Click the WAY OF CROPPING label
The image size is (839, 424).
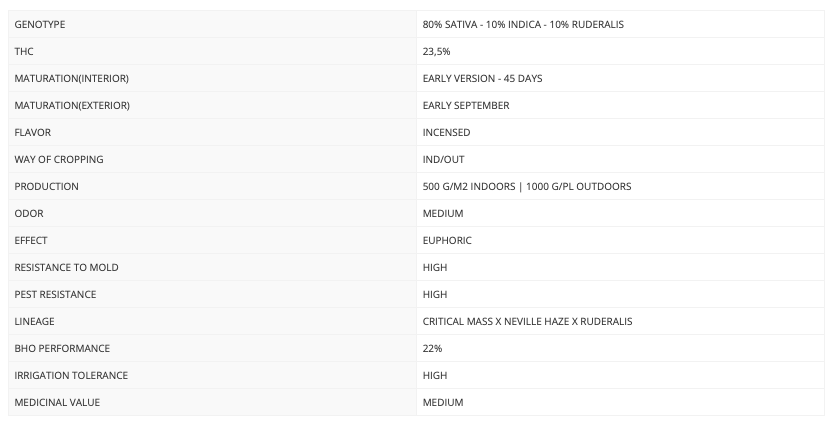(x=59, y=159)
